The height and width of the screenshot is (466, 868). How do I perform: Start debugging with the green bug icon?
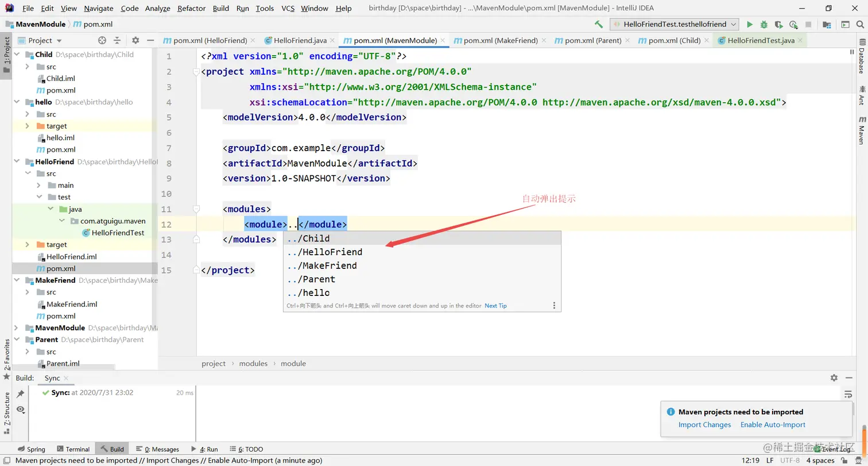point(764,25)
